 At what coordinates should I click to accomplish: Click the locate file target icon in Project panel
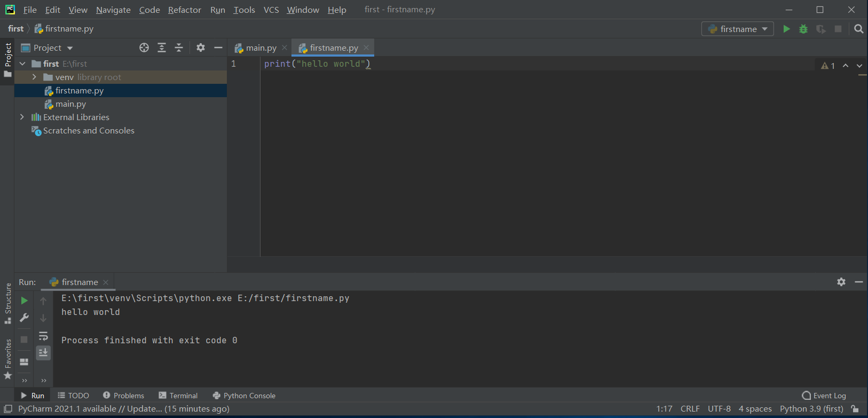[144, 48]
